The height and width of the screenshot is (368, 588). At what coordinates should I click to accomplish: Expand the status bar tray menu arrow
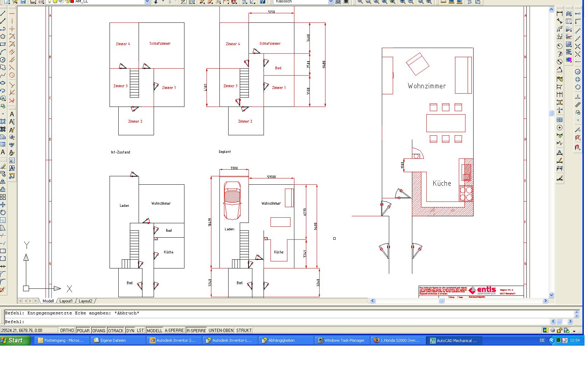tap(574, 331)
